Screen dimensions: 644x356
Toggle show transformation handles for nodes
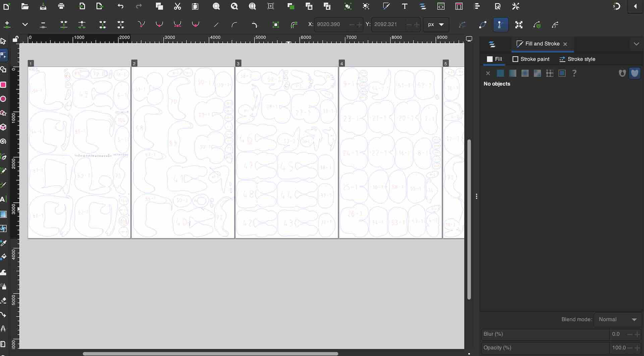point(519,25)
